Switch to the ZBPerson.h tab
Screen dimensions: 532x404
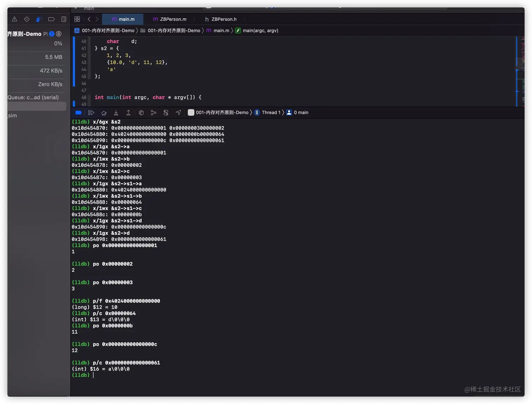coord(221,19)
